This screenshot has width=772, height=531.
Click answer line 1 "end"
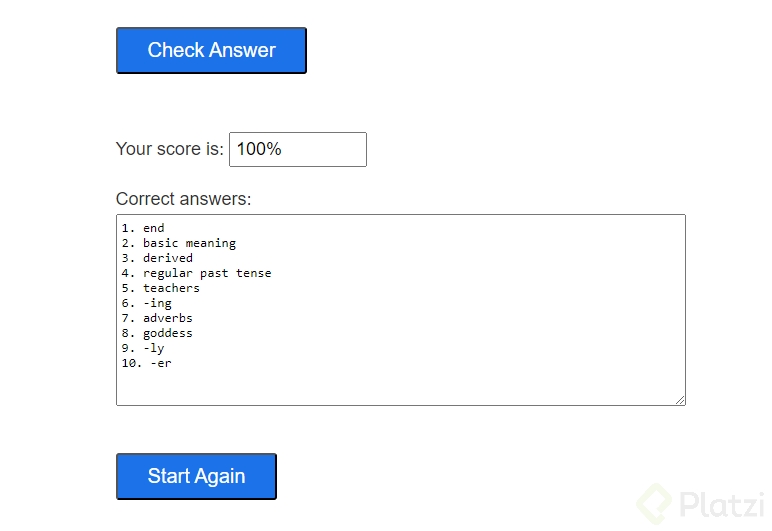click(x=153, y=228)
